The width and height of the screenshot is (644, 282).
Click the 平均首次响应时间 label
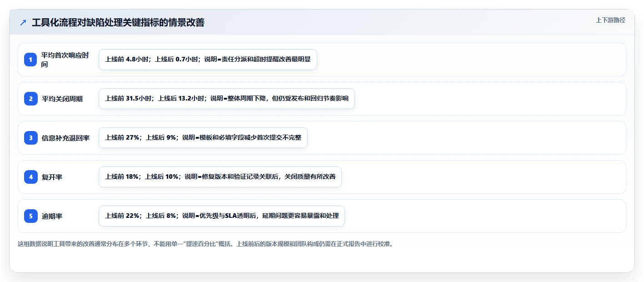click(65, 60)
